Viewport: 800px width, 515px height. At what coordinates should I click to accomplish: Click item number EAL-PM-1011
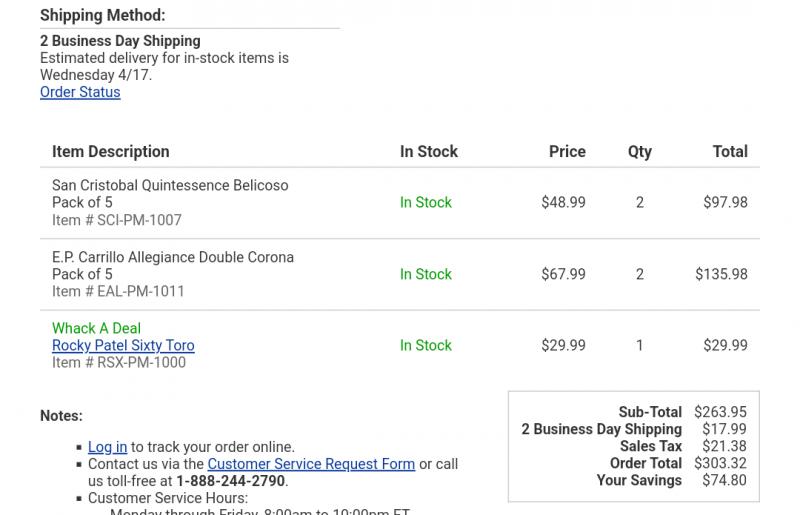click(118, 291)
